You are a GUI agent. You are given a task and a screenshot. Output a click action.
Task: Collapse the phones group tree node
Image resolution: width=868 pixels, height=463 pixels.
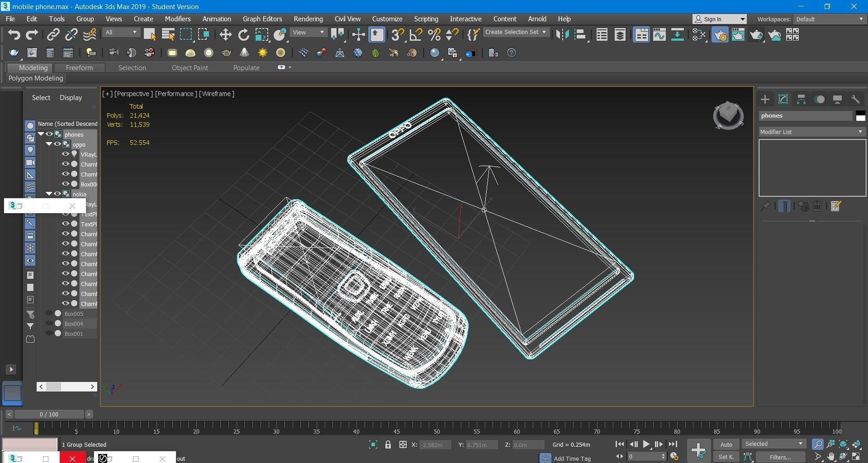point(41,134)
